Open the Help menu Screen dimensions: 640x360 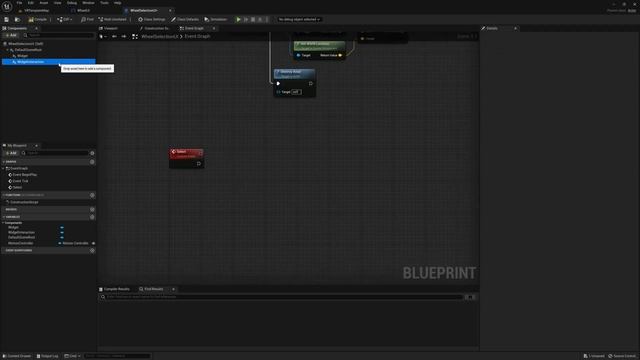(118, 3)
